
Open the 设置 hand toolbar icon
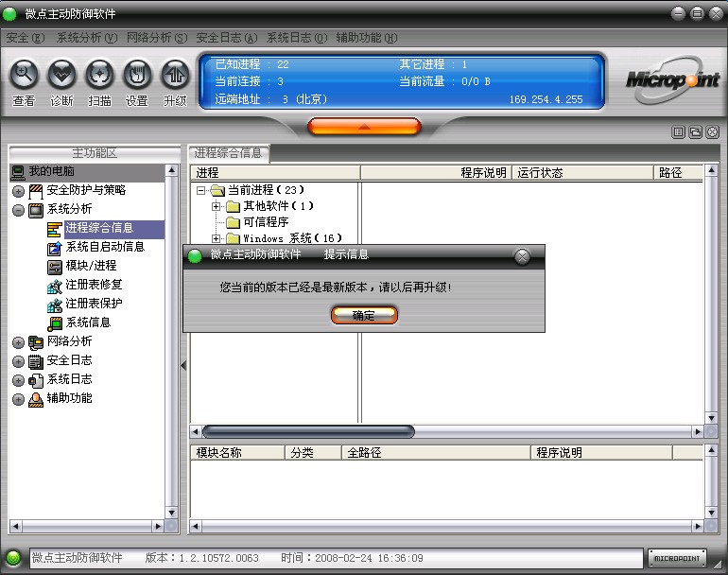(x=137, y=75)
